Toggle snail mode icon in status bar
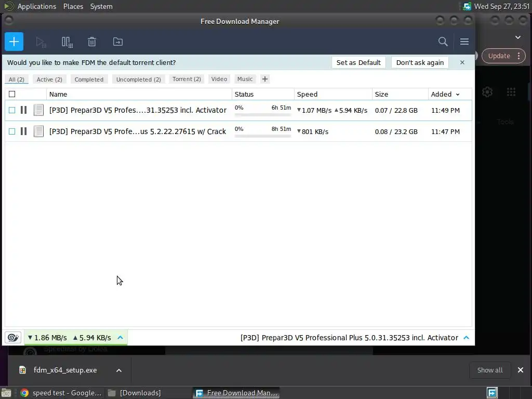 click(x=13, y=338)
